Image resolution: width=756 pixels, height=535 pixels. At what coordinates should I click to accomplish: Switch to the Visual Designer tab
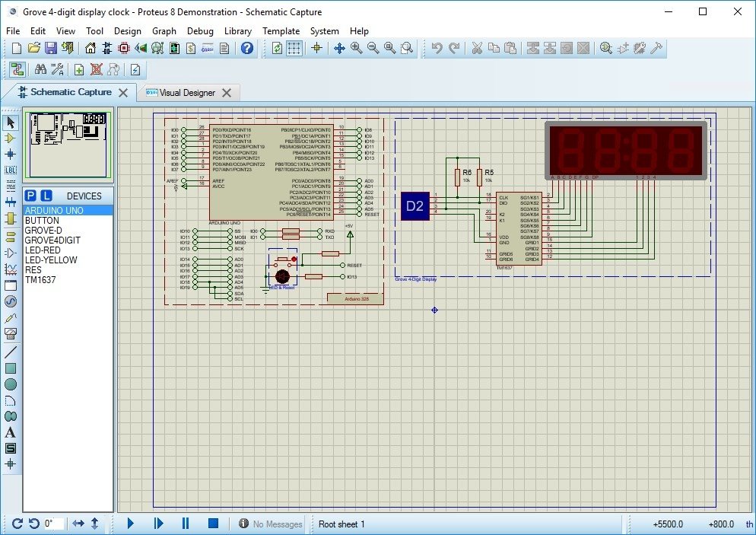coord(187,93)
